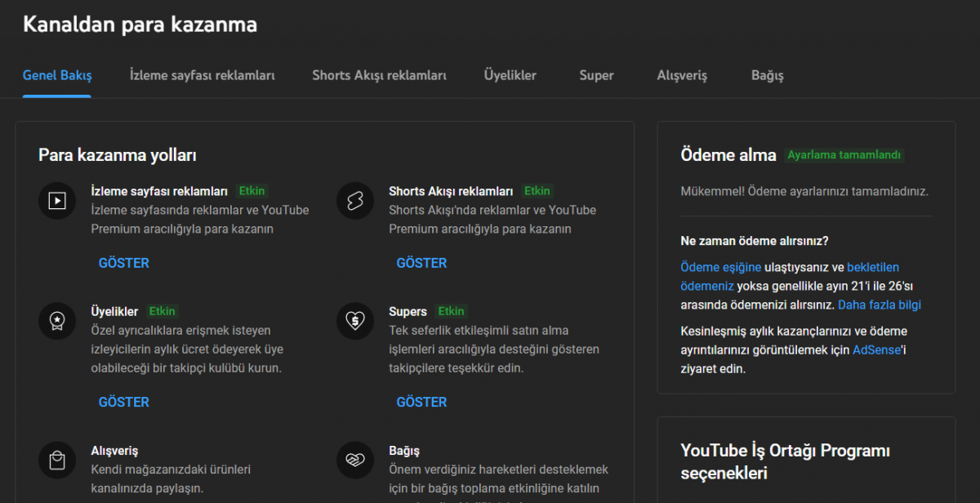Visit the AdSense link
Image resolution: width=980 pixels, height=503 pixels.
[876, 349]
